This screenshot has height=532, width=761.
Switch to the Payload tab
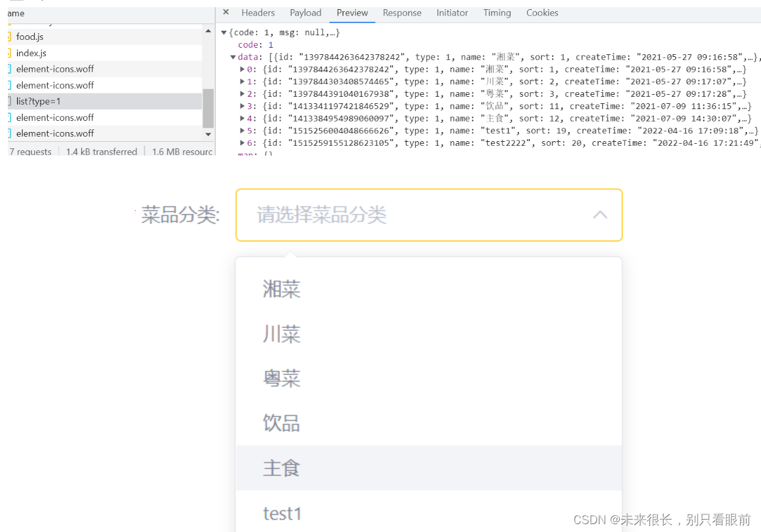[x=305, y=12]
